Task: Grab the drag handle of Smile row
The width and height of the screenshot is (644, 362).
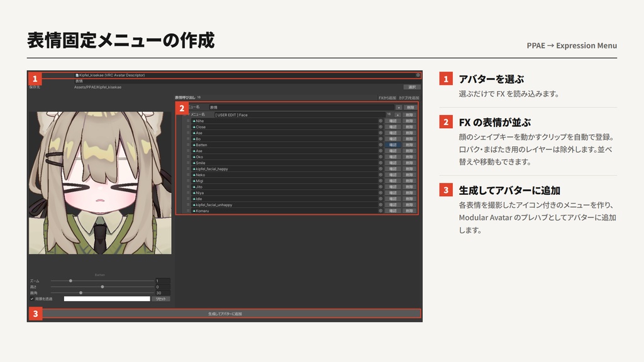Action: coord(188,163)
